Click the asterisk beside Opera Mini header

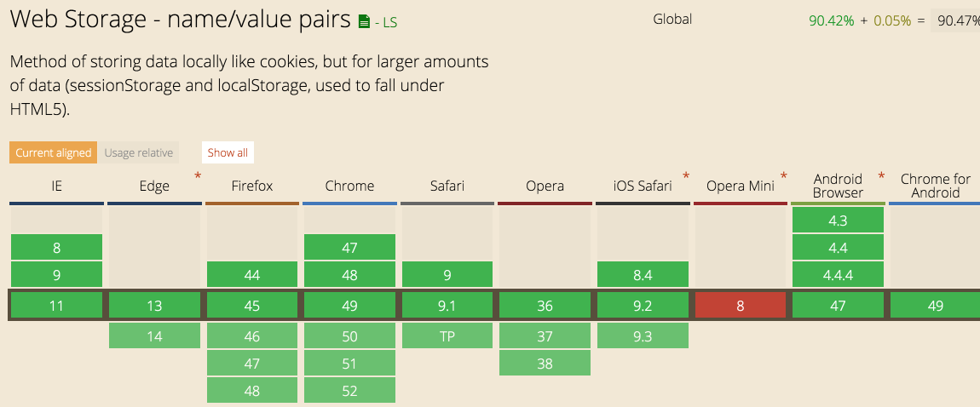click(x=784, y=176)
